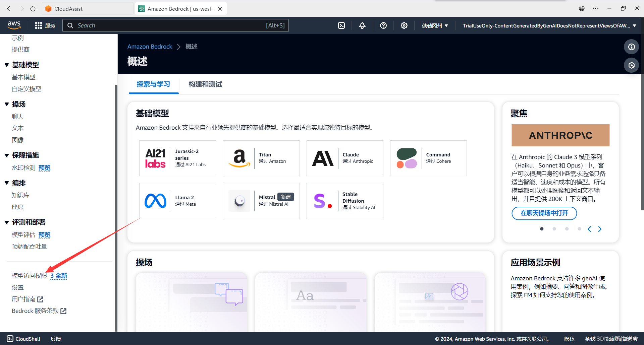Open 模型评估 in the sidebar
Image resolution: width=644 pixels, height=345 pixels.
click(23, 234)
